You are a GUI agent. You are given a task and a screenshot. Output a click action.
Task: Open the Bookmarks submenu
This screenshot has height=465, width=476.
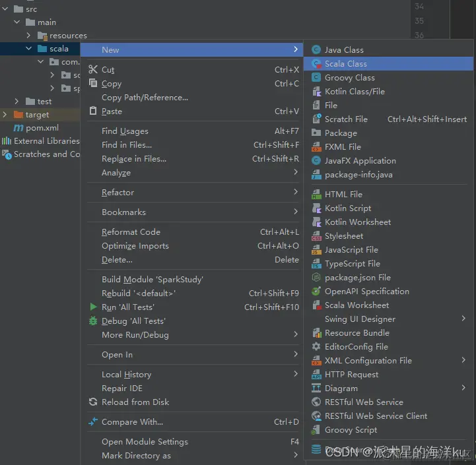coord(193,212)
